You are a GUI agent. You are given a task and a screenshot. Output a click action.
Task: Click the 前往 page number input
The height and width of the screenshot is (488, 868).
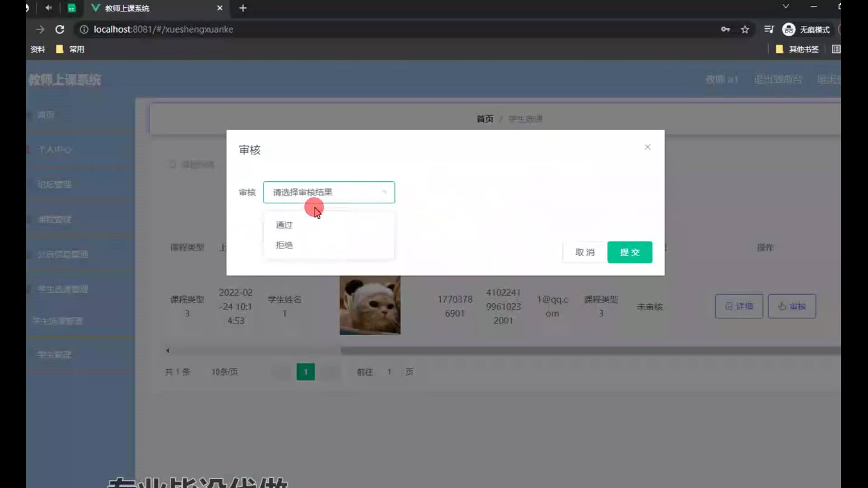click(389, 372)
